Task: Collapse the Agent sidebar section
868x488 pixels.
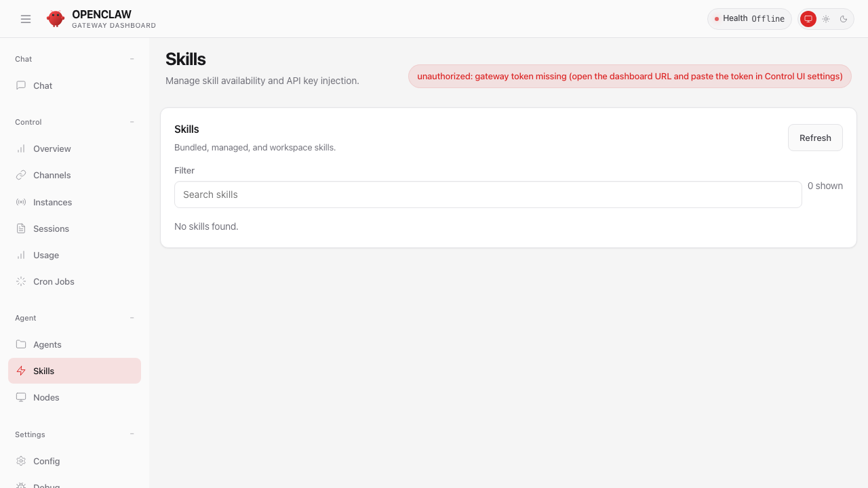Action: point(132,318)
